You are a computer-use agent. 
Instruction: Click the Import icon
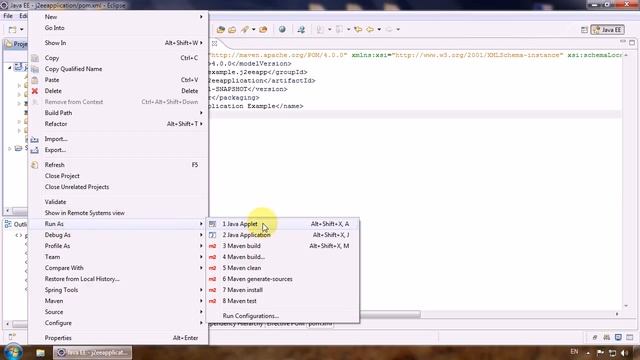point(35,139)
